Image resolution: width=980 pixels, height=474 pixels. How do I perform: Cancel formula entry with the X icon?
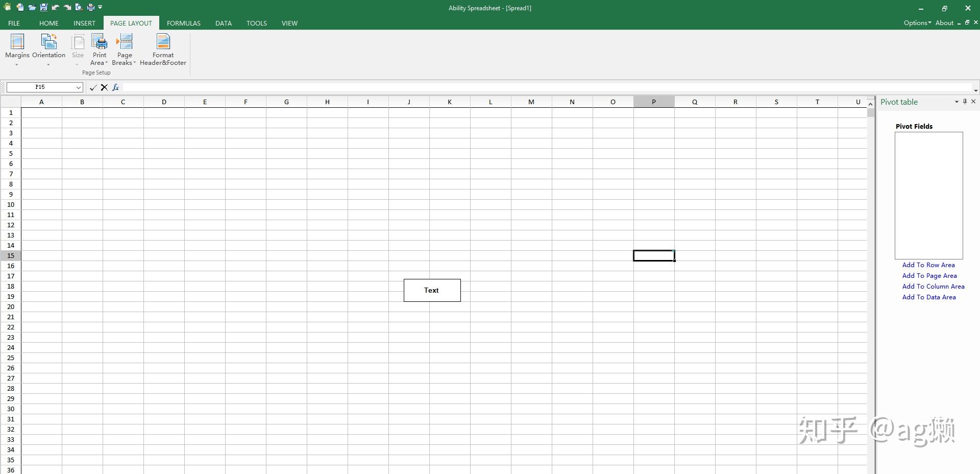click(x=104, y=87)
